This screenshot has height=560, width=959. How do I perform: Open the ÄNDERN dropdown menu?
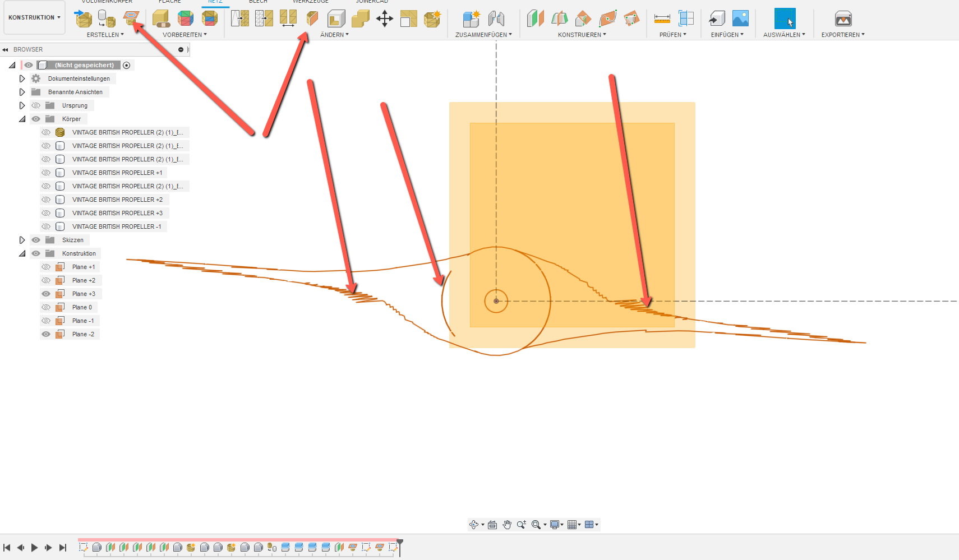(335, 34)
